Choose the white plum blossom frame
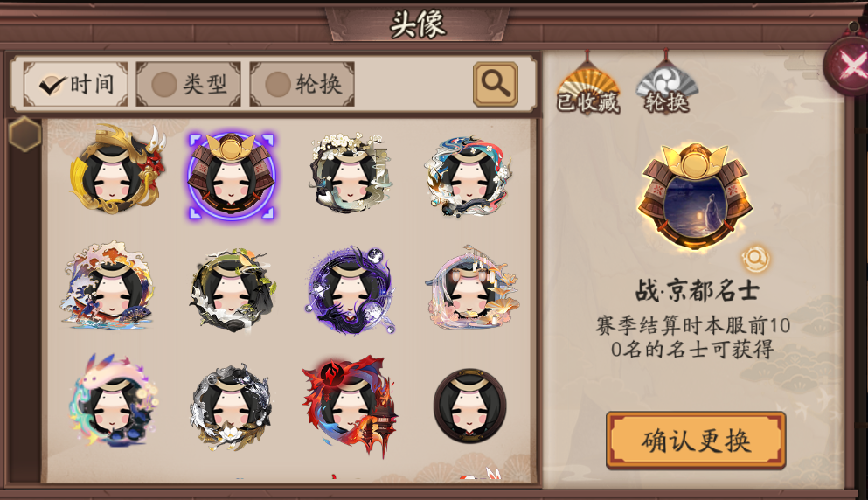 coord(350,173)
